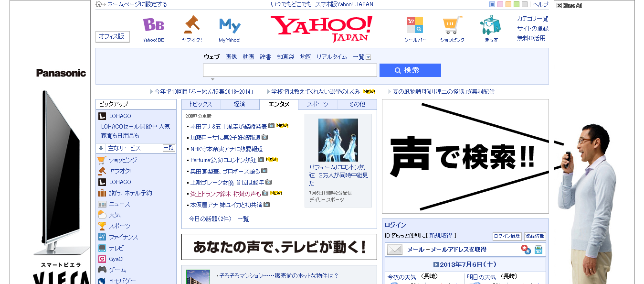Image resolution: width=644 pixels, height=284 pixels.
Task: Open 新規取得 ID link
Action: pos(441,236)
